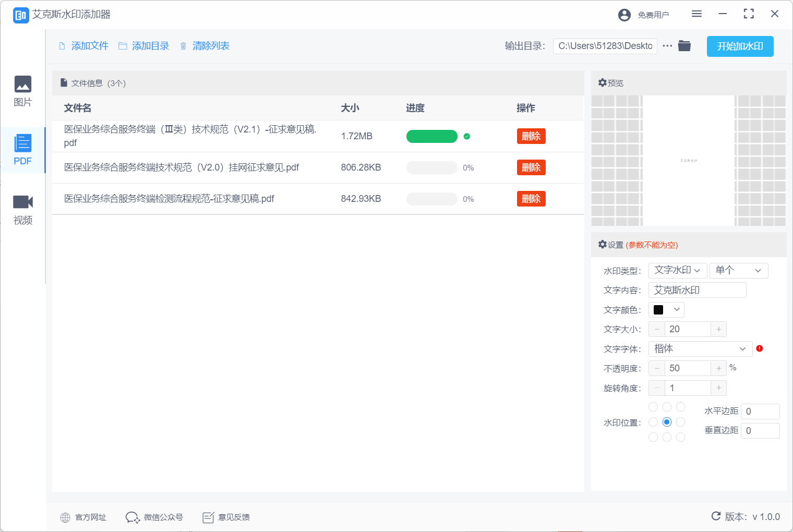Image resolution: width=793 pixels, height=532 pixels.
Task: Open 微信公众号 WeChat link
Action: click(154, 517)
